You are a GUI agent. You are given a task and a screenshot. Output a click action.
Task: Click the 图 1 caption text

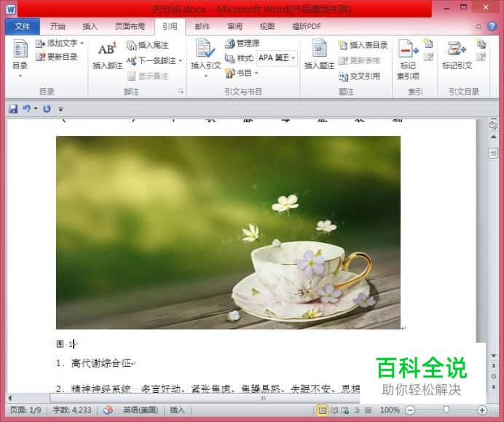tap(66, 344)
